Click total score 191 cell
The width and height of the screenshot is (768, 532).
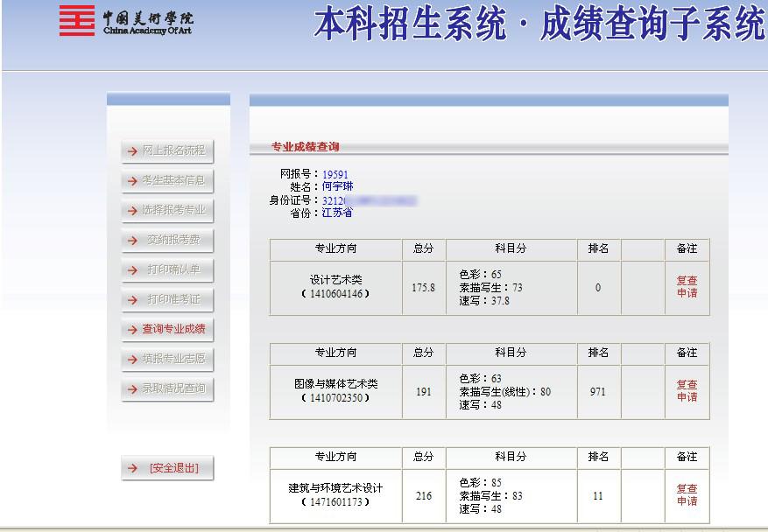click(424, 392)
